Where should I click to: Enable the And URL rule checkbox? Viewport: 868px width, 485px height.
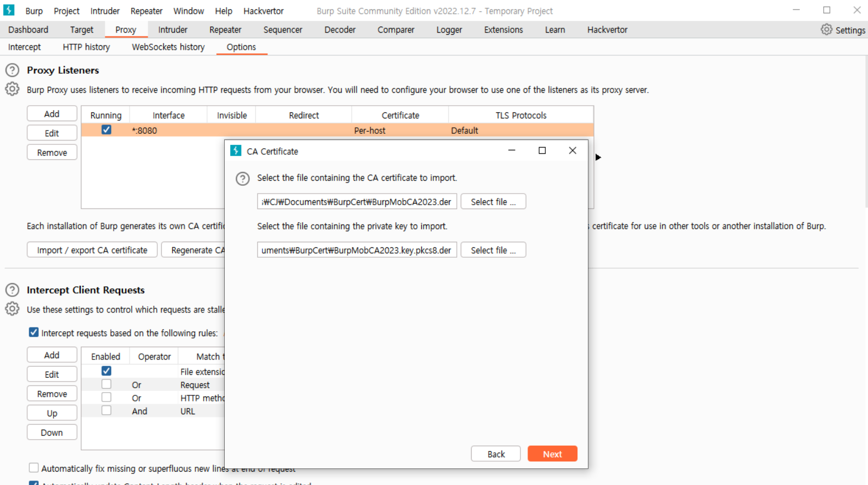coord(106,411)
